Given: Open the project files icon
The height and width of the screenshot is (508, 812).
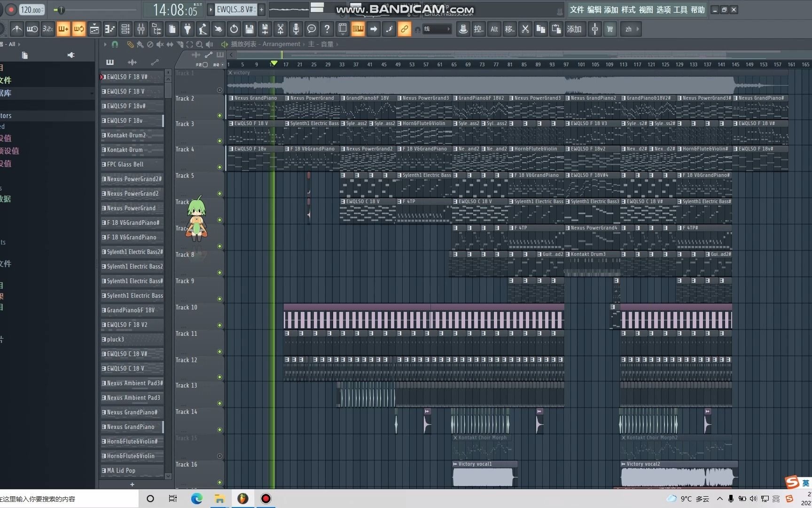Looking at the screenshot, I should click(172, 29).
